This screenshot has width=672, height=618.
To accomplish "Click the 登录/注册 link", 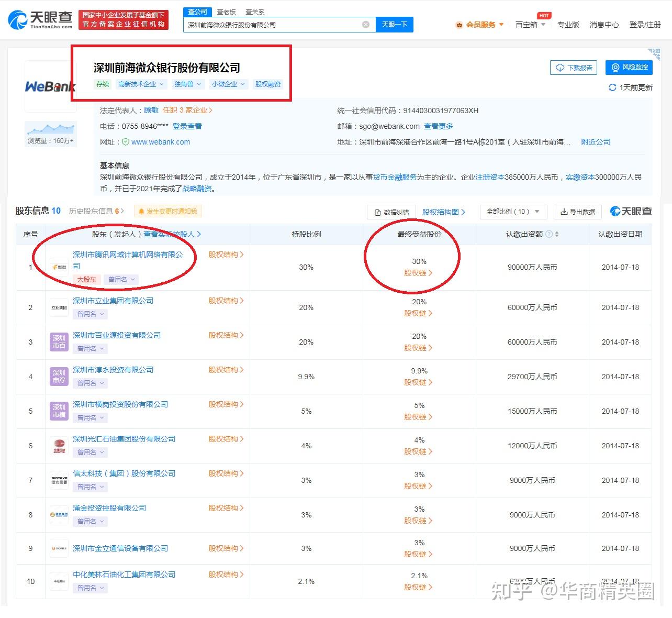I will (645, 25).
